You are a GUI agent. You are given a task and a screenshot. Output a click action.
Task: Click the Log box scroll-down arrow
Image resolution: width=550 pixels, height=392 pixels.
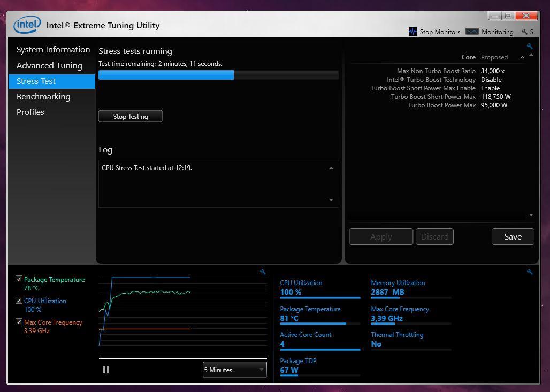pyautogui.click(x=331, y=200)
